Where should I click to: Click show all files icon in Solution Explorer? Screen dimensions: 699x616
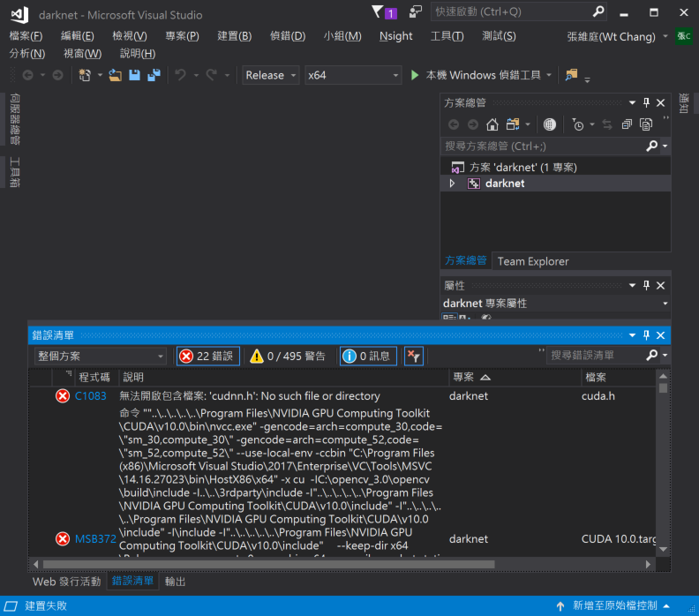pyautogui.click(x=646, y=124)
